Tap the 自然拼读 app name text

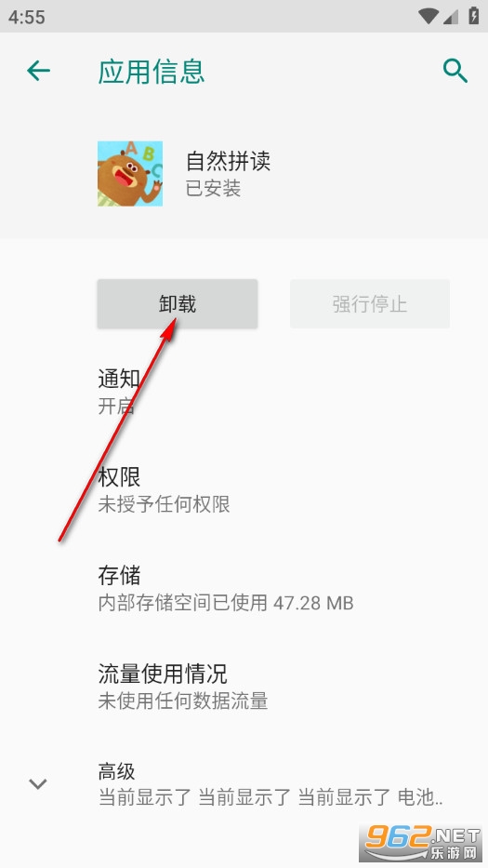(228, 161)
